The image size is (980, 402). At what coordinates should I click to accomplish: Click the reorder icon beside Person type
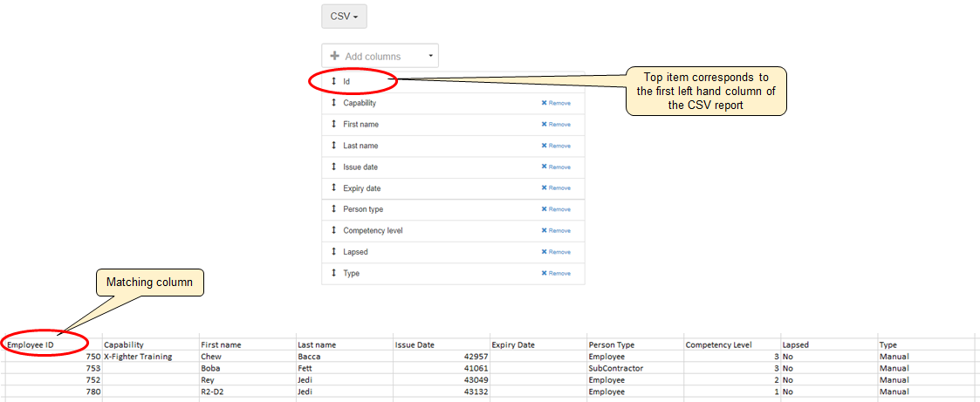[333, 209]
